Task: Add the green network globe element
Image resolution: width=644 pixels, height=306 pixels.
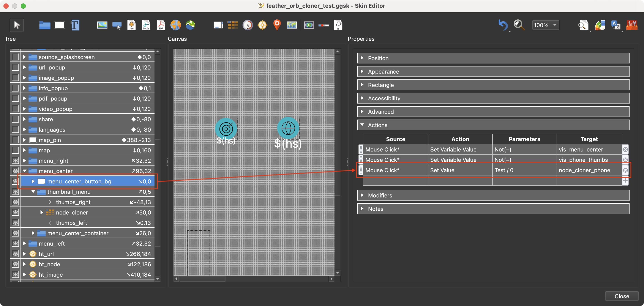Action: (x=190, y=25)
